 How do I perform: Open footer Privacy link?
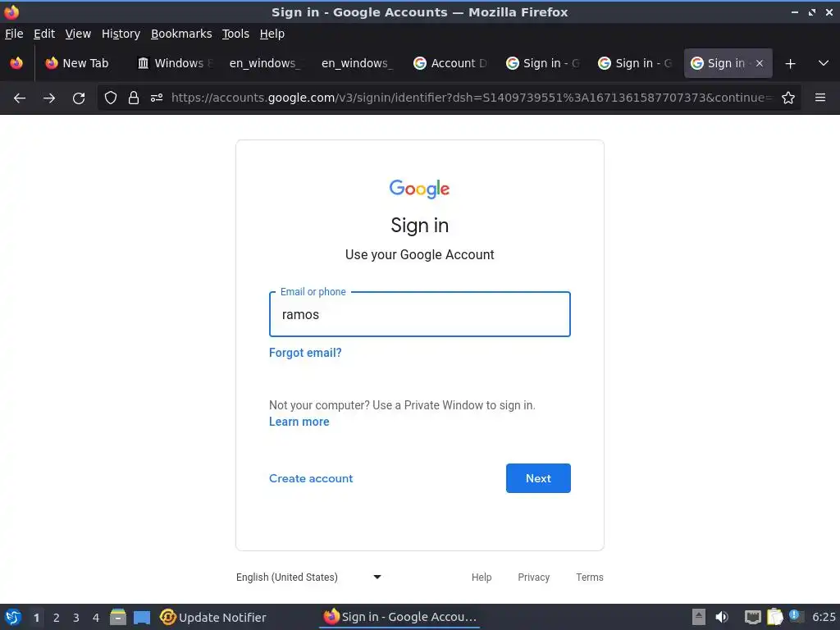point(533,577)
